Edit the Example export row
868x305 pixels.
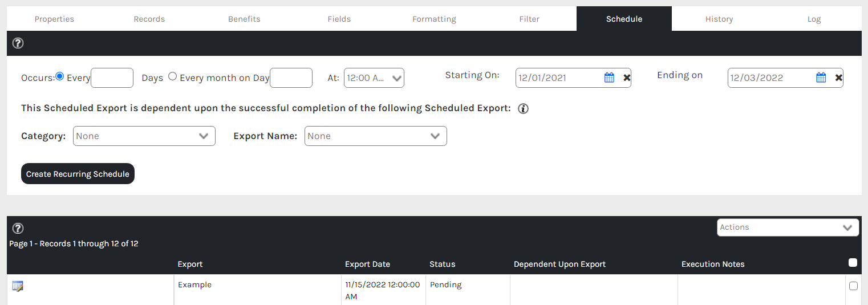[x=18, y=286]
